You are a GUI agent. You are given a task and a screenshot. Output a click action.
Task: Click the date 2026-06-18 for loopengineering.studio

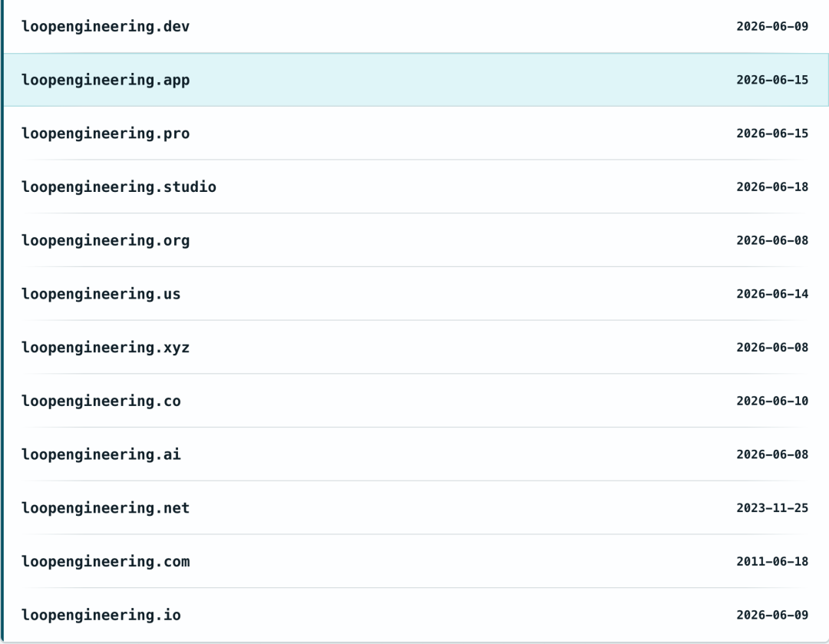[x=772, y=187]
